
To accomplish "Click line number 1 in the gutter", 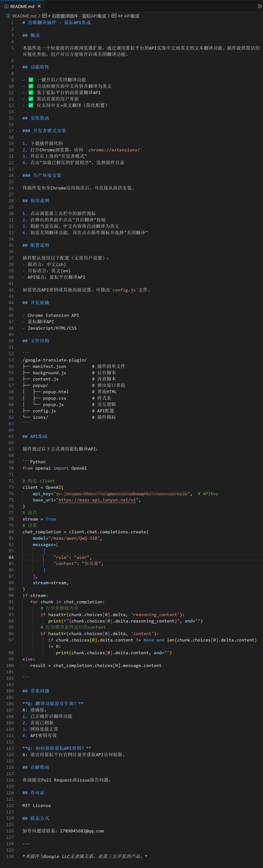I will click(12, 23).
